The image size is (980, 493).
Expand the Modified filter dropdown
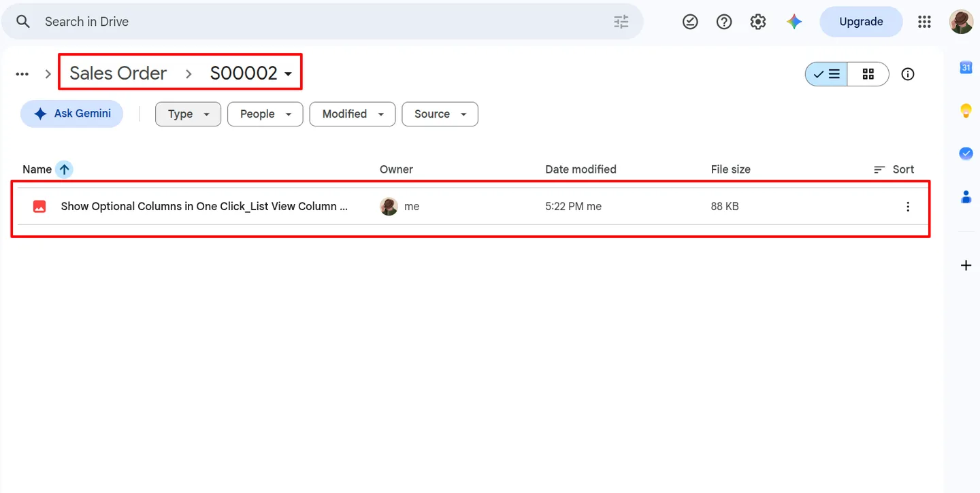click(353, 114)
